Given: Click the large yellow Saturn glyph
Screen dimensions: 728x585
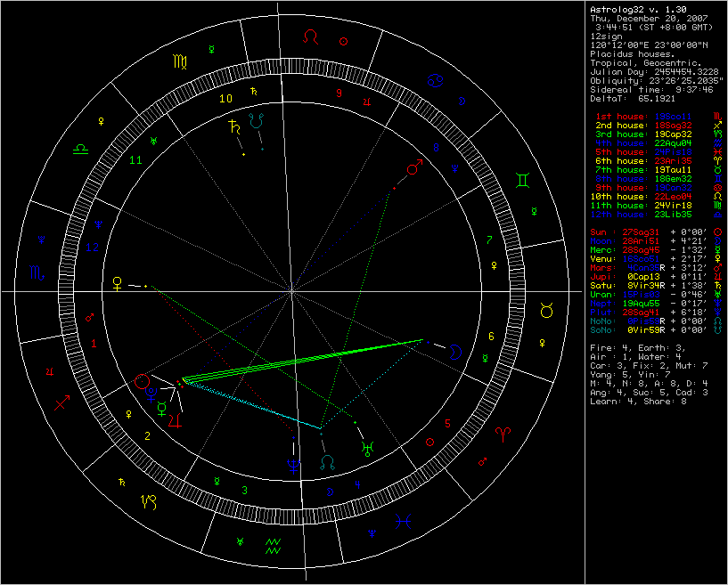Looking at the screenshot, I should [x=234, y=126].
